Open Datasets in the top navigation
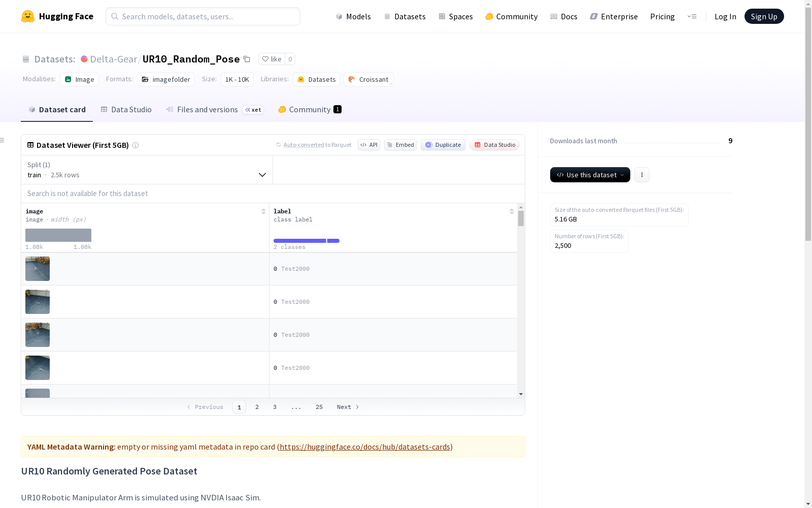812x508 pixels. [x=405, y=16]
